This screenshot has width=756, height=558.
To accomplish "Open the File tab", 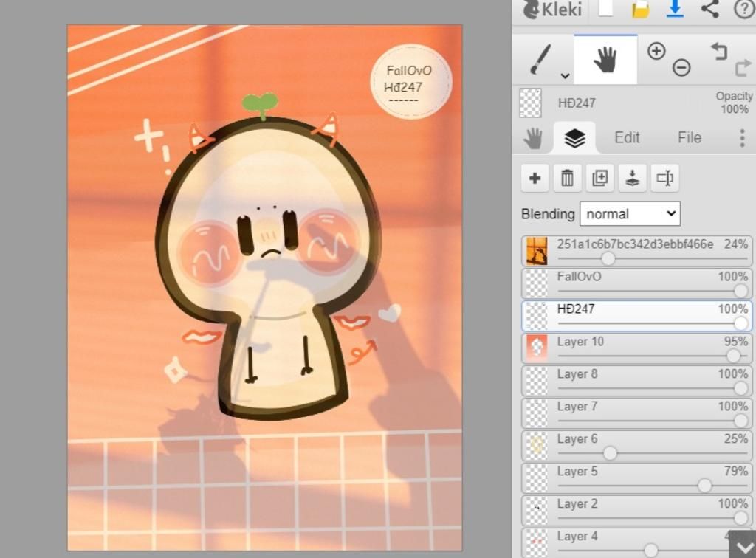I will (x=689, y=138).
